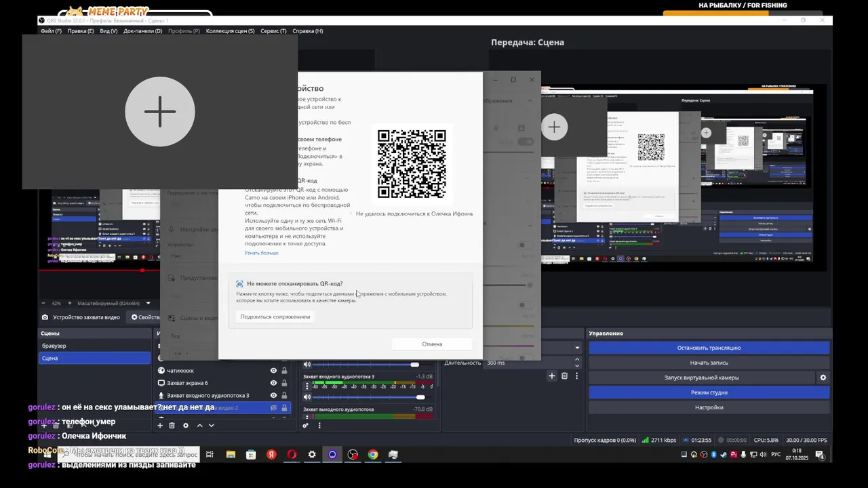Click the 30.00 / 30.00 FPS status text

pos(806,440)
